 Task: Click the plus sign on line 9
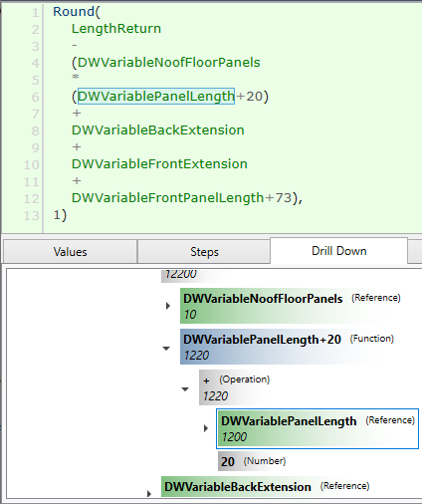[x=77, y=147]
